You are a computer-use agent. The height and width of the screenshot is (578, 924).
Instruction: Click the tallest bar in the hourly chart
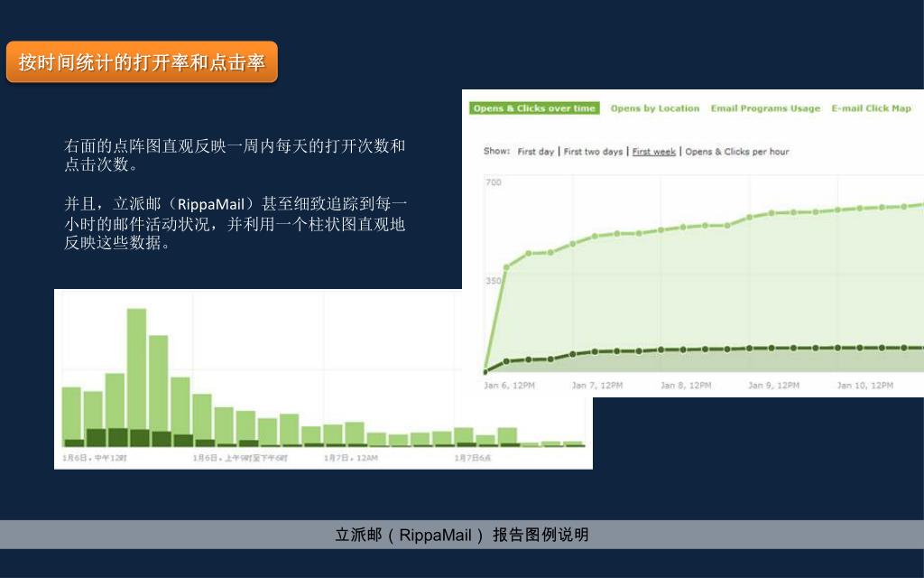137,378
